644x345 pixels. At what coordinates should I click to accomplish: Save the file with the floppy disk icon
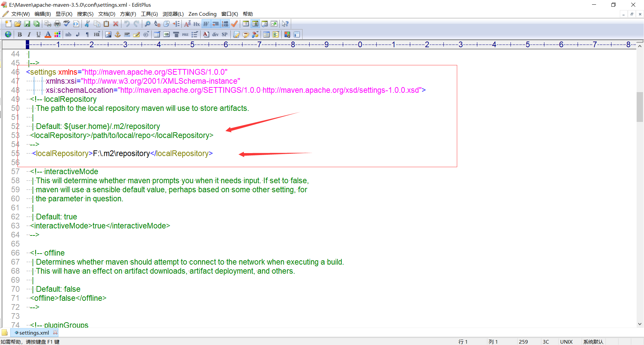tap(27, 24)
